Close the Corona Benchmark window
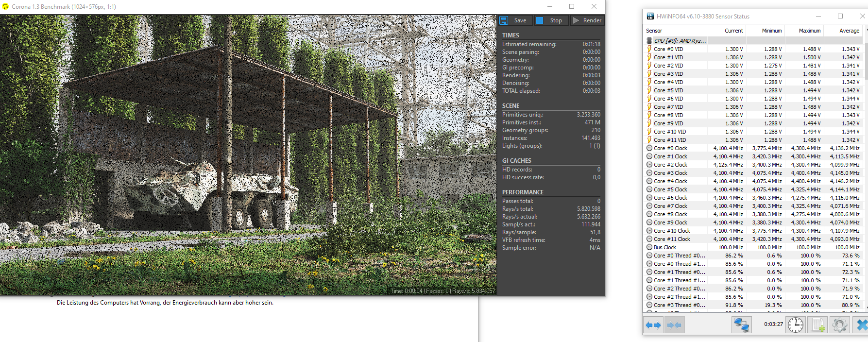The image size is (868, 342). click(594, 7)
